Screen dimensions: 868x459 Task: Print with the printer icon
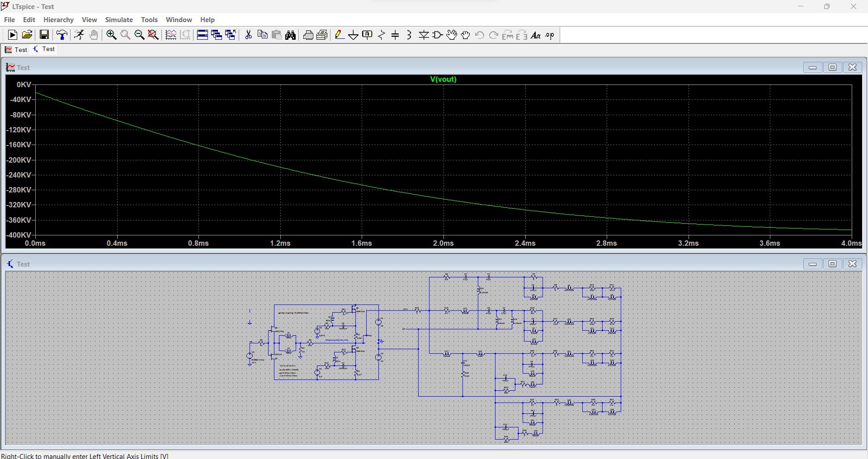pyautogui.click(x=308, y=35)
